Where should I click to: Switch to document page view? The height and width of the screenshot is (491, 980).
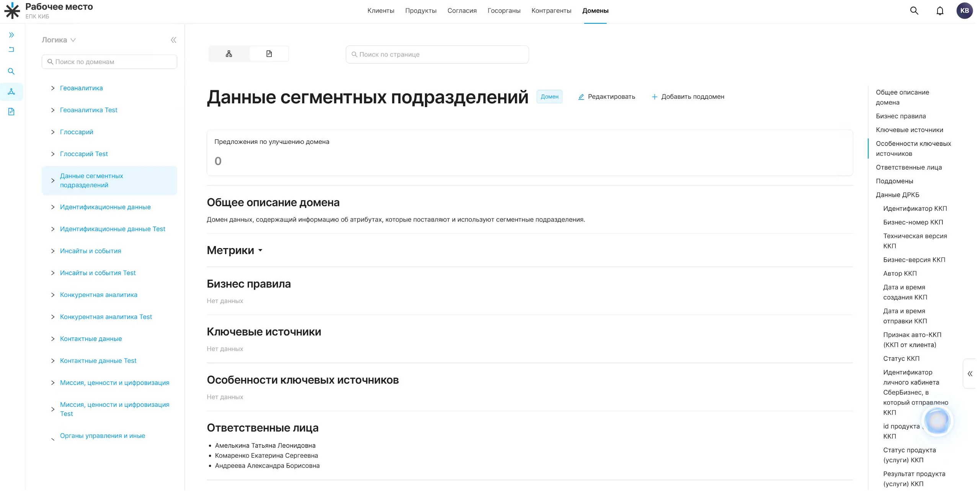[269, 54]
